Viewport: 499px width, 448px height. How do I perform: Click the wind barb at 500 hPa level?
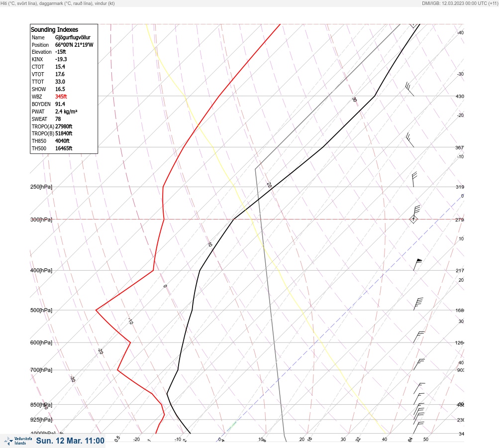pos(418,304)
